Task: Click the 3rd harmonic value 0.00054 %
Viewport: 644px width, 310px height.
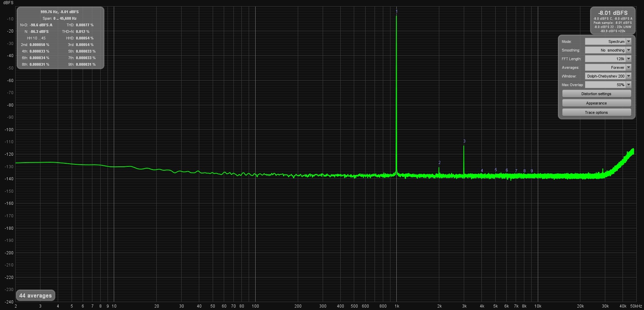Action: pyautogui.click(x=85, y=45)
